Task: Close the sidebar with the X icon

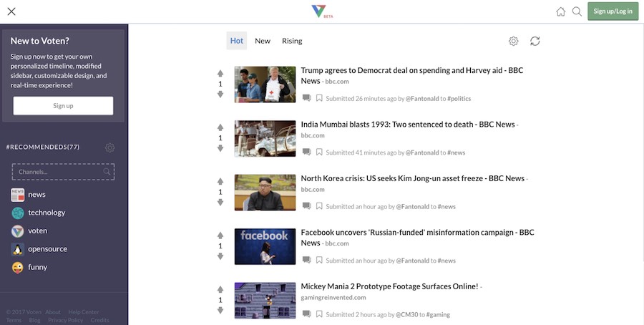Action: pos(11,11)
